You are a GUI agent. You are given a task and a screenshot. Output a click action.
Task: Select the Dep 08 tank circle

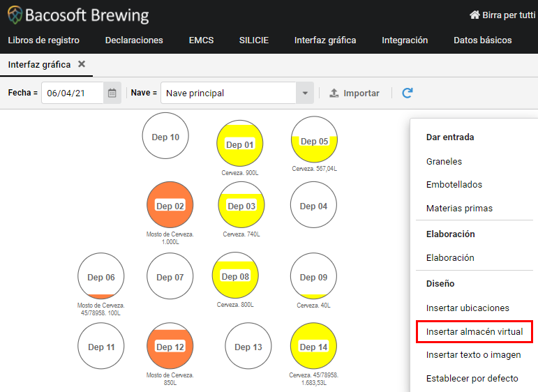click(235, 276)
